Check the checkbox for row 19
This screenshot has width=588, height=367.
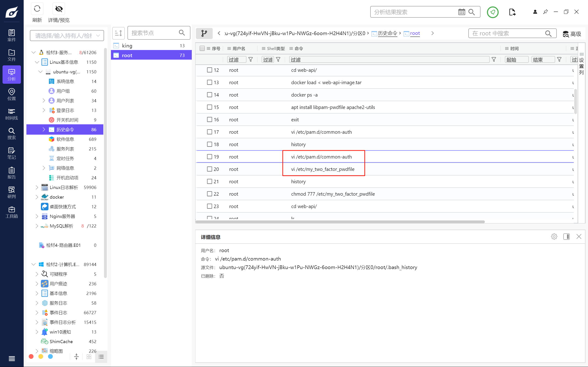[x=209, y=157]
